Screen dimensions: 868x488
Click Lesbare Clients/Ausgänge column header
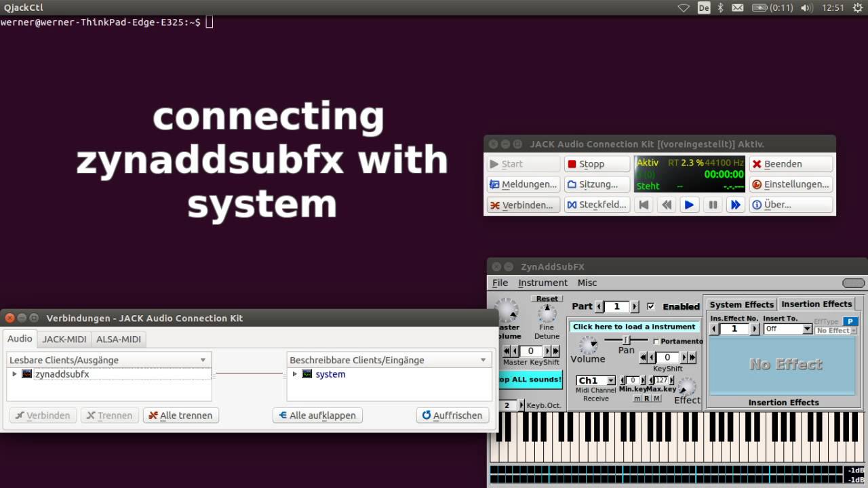109,360
